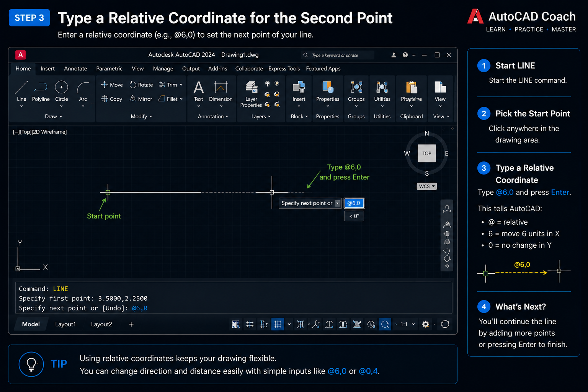The width and height of the screenshot is (588, 392).
Task: Click the status bar customization icon at far right
Action: [445, 324]
